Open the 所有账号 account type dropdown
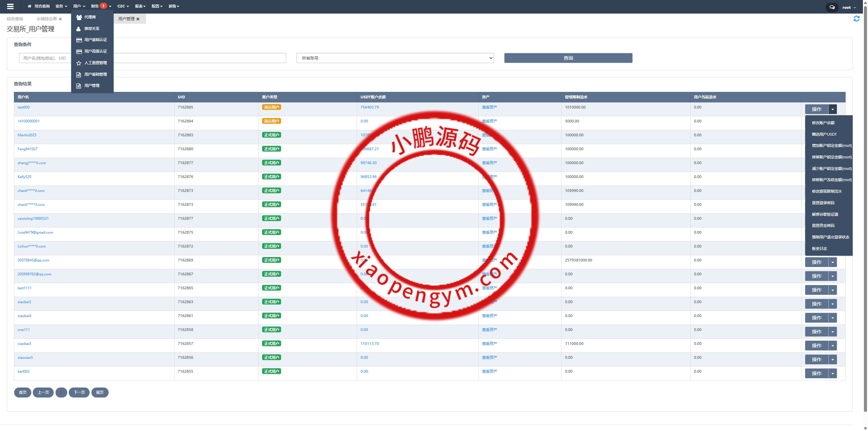Viewport: 868px width, 431px height. [395, 58]
